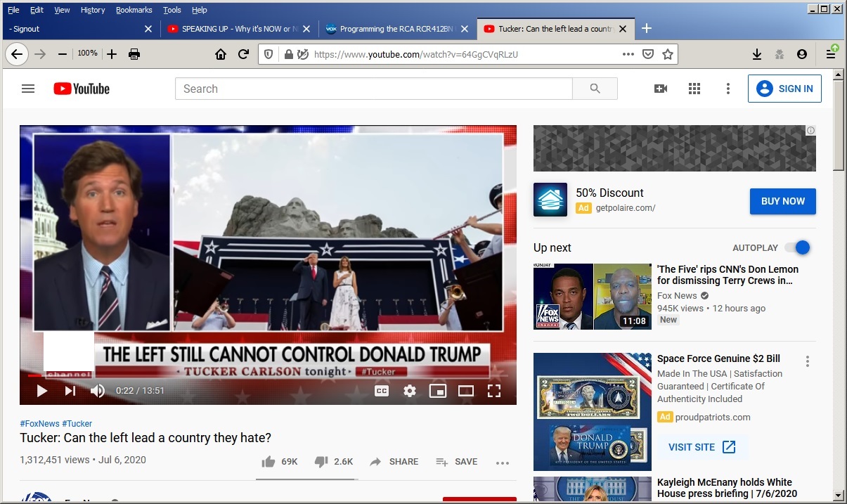Zoom out with the minus button
This screenshot has height=504, width=847.
[63, 54]
